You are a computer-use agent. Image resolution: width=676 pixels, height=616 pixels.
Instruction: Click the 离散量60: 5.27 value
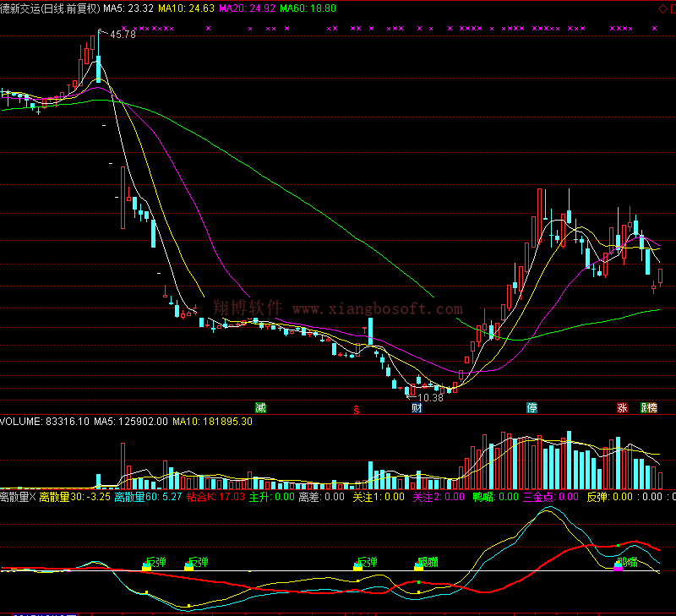(148, 497)
